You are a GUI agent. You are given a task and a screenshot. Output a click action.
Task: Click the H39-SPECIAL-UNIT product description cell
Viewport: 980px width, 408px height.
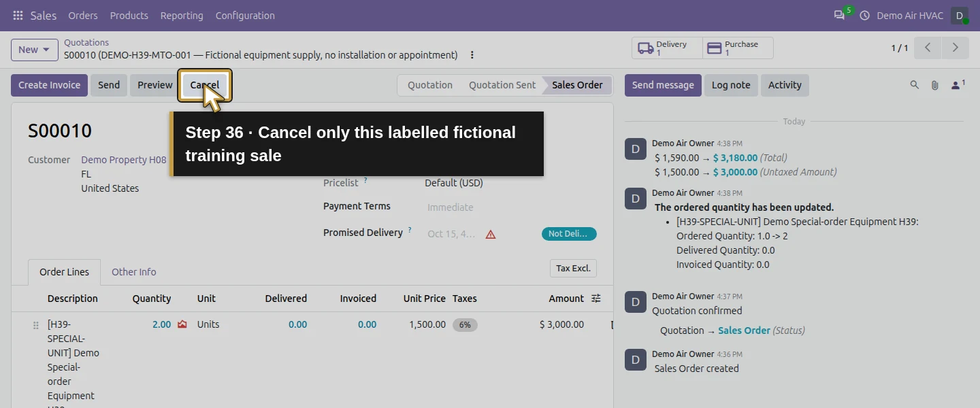coord(73,364)
